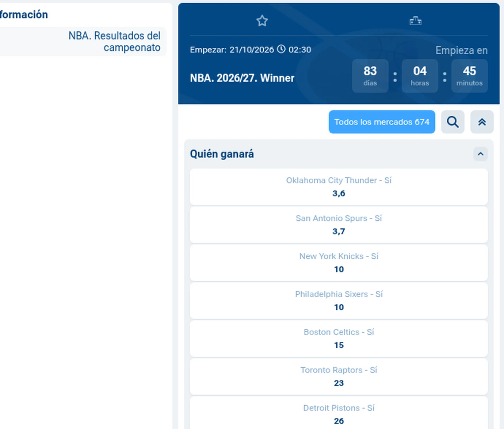This screenshot has width=504, height=429.
Task: Show Todos los mercados 674
Action: coord(382,122)
